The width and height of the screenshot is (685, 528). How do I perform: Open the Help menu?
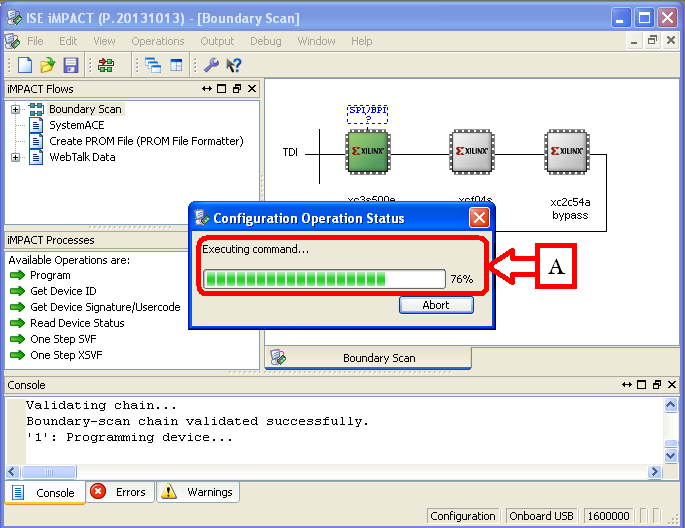coord(362,41)
